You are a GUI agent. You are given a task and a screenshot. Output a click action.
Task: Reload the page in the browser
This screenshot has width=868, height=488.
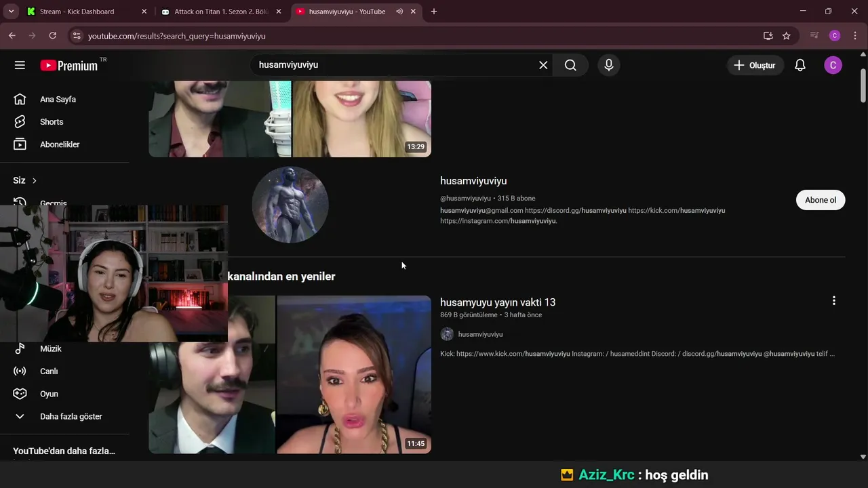pyautogui.click(x=52, y=36)
